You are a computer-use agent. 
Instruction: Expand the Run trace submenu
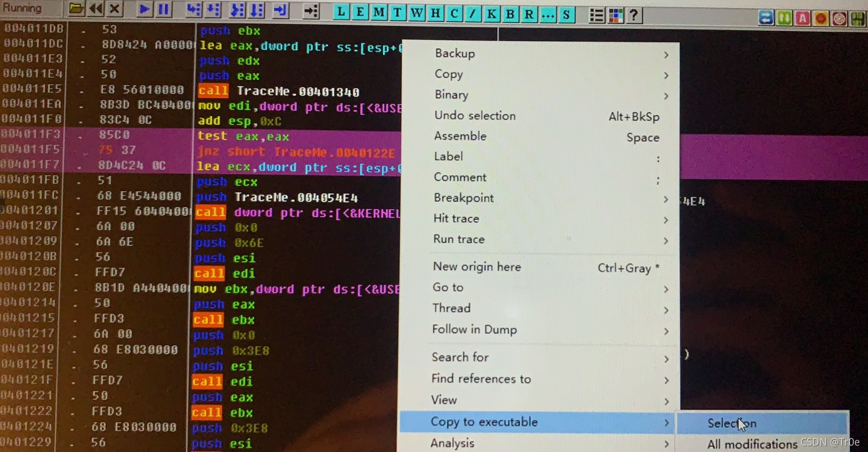[x=540, y=239]
